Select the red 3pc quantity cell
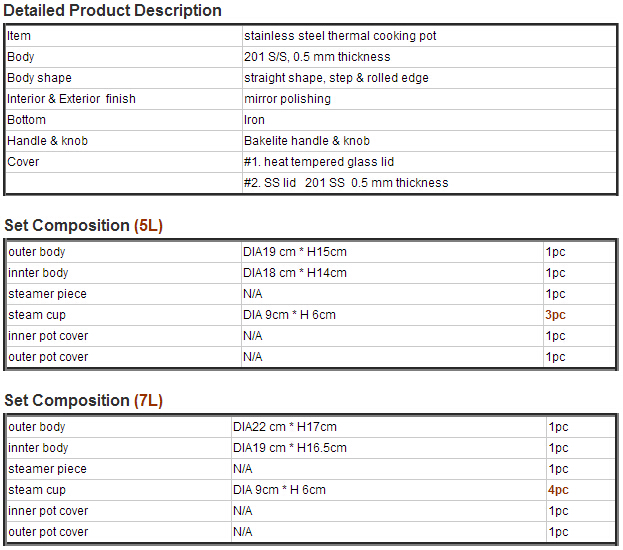The height and width of the screenshot is (550, 623). pos(579,315)
